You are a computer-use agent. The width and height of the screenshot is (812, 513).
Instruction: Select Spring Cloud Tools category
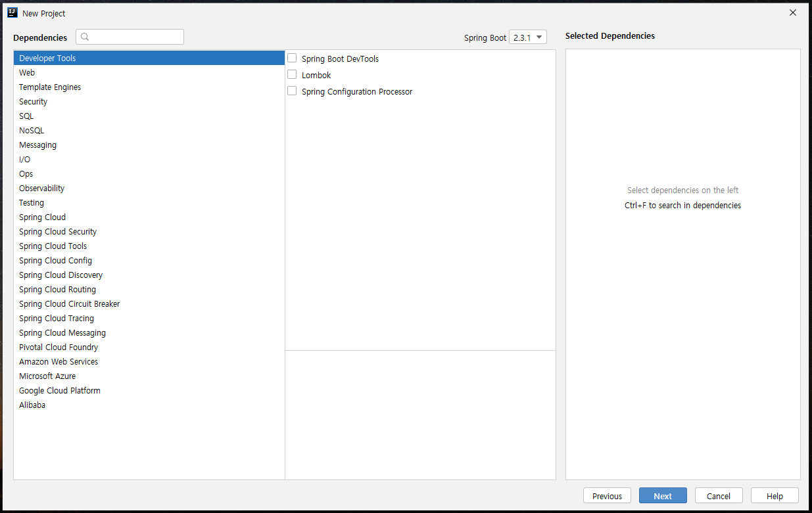coord(149,246)
